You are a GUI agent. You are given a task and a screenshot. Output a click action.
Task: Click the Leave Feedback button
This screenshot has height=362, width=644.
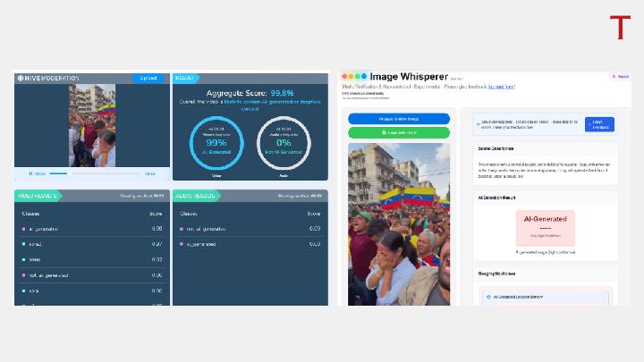tap(599, 124)
